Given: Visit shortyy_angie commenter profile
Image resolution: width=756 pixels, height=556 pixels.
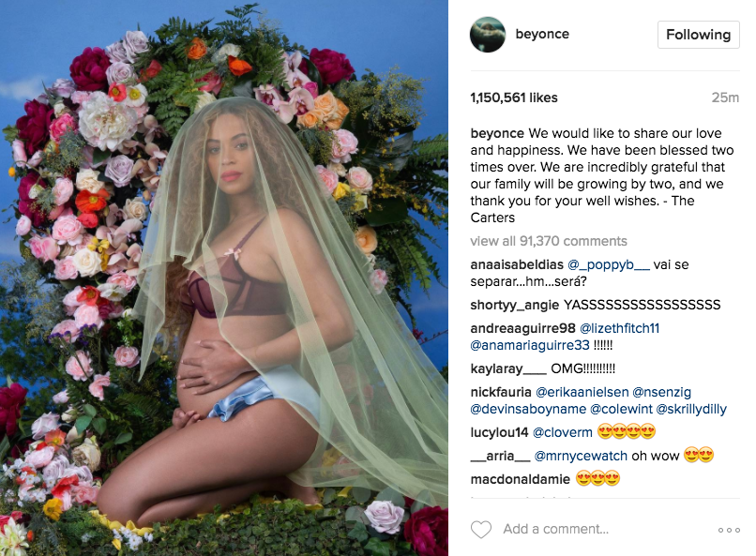Looking at the screenshot, I should 514,305.
